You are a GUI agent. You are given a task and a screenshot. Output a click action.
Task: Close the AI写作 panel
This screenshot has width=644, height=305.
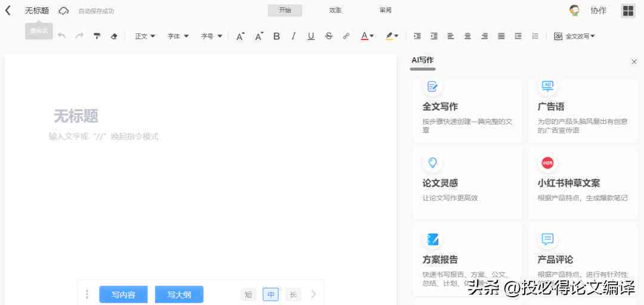pyautogui.click(x=634, y=61)
